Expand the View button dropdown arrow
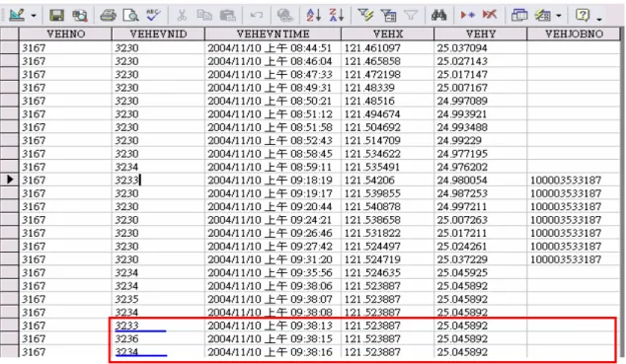The height and width of the screenshot is (364, 626). (34, 16)
